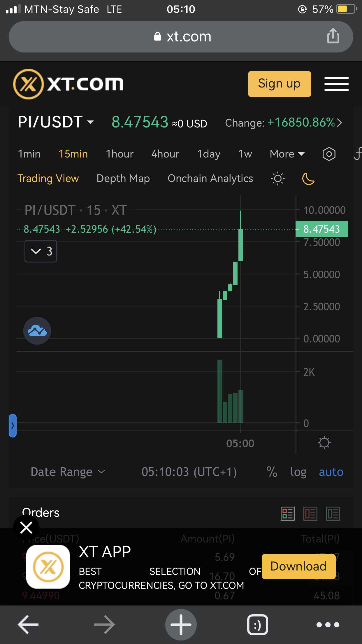
Task: Click the latest green candlestick
Action: pyautogui.click(x=240, y=245)
